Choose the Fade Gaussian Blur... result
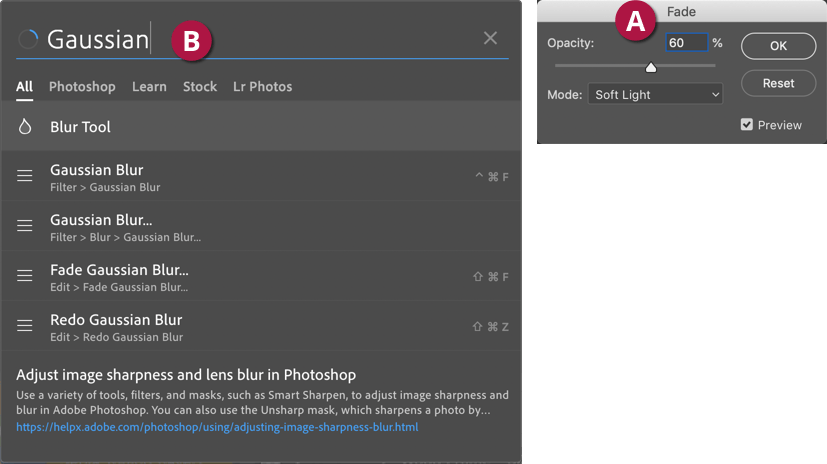 [262, 276]
